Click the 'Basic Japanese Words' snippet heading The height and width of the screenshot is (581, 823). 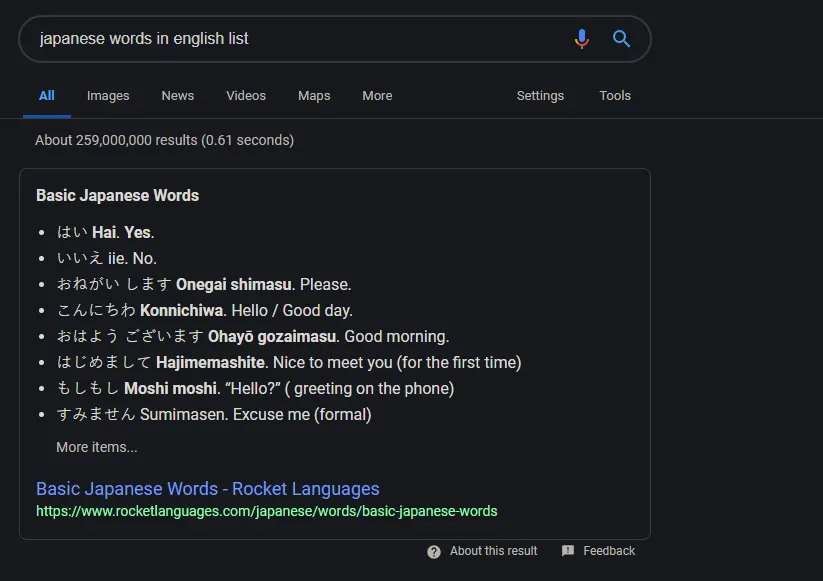pyautogui.click(x=117, y=195)
